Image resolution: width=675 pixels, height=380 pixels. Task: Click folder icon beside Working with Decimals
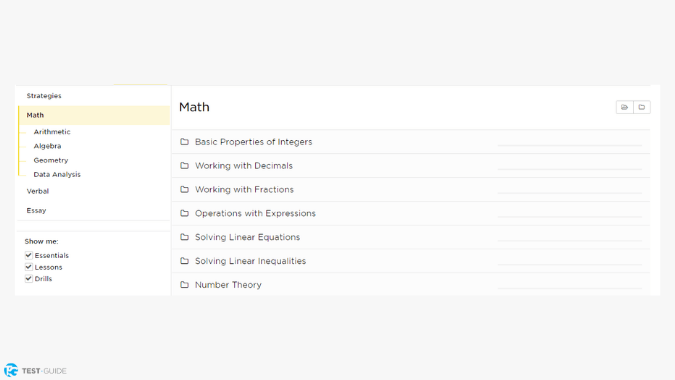click(185, 166)
